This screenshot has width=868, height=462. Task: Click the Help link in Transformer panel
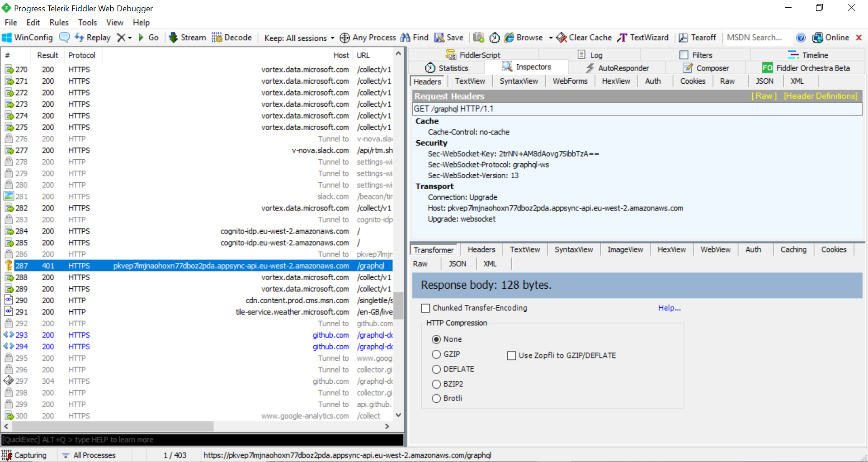[x=669, y=308]
